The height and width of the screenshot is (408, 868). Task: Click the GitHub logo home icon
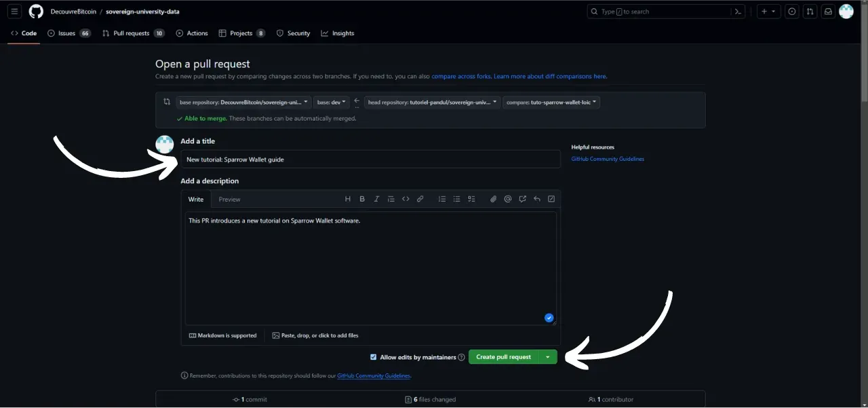point(36,12)
